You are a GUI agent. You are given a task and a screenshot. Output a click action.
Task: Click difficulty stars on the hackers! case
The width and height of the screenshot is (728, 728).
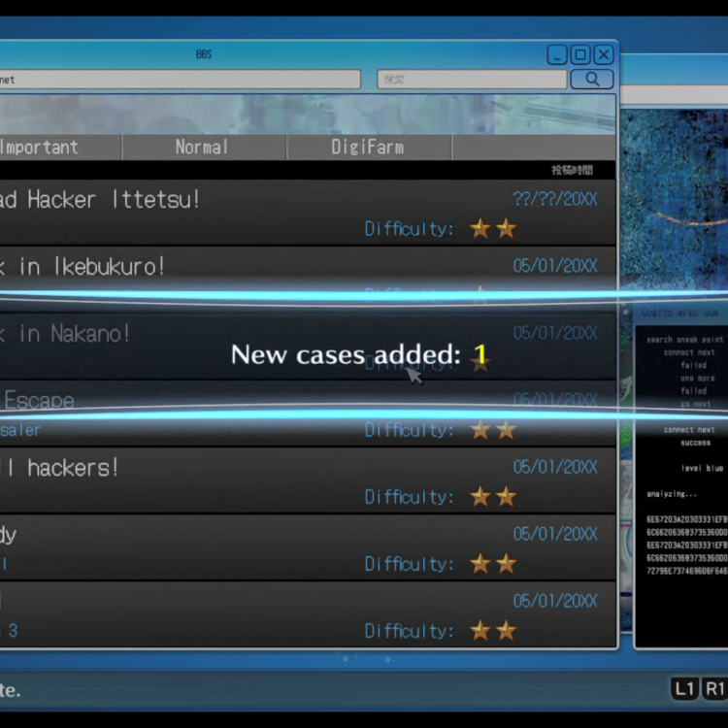493,497
